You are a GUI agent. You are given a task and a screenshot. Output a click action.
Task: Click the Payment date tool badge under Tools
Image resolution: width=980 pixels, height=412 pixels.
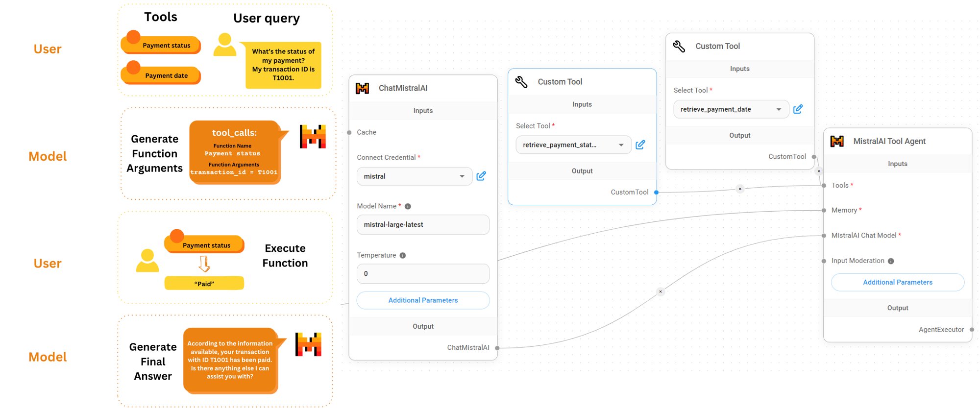tap(161, 73)
